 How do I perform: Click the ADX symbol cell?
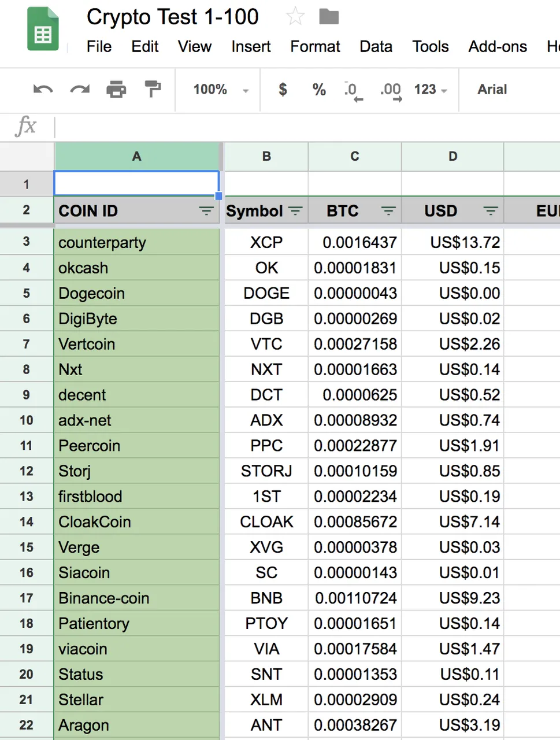tap(266, 420)
